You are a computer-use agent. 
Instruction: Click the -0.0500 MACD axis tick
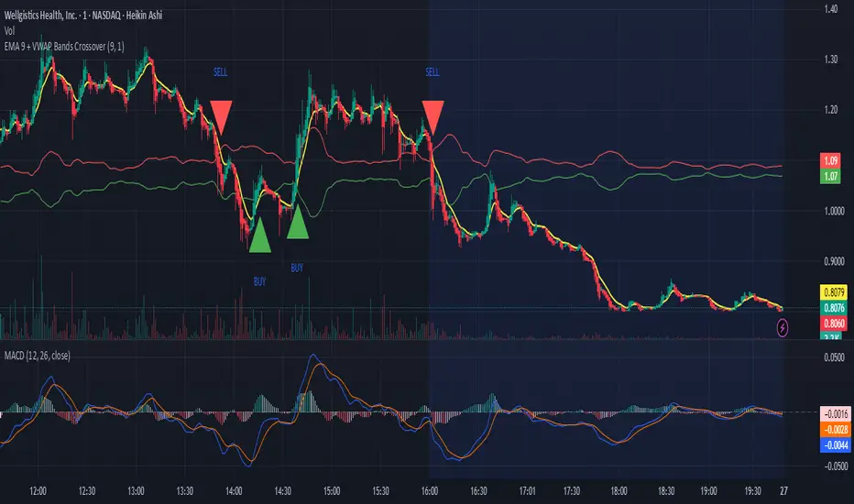coord(835,466)
